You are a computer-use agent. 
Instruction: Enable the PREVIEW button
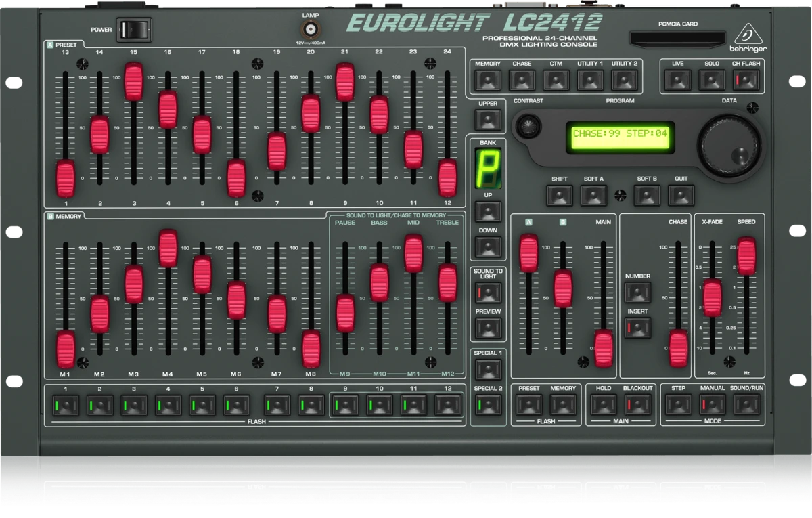pyautogui.click(x=488, y=328)
